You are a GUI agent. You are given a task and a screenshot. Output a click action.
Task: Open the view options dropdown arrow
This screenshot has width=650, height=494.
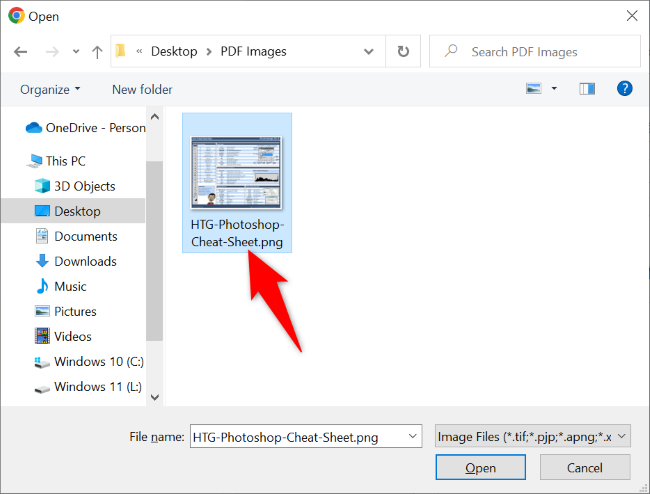tap(554, 88)
